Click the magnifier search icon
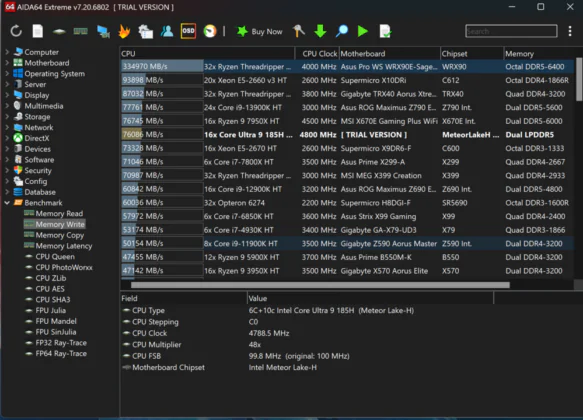The image size is (583, 420). click(x=342, y=31)
